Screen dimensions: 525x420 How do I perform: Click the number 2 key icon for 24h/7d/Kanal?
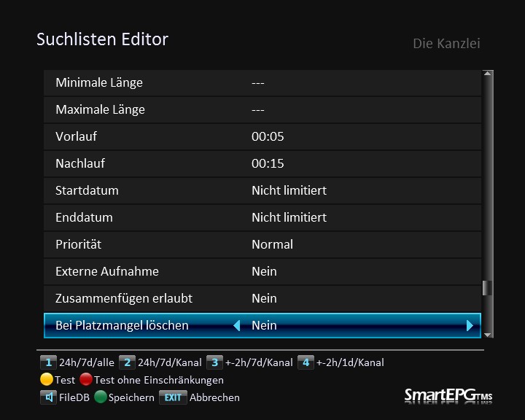(x=127, y=362)
